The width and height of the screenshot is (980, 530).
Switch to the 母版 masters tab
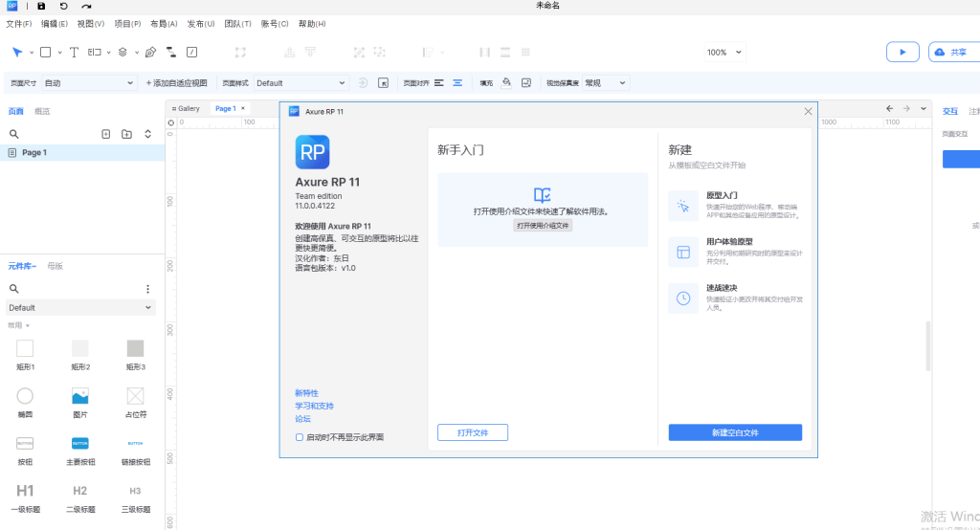click(55, 266)
